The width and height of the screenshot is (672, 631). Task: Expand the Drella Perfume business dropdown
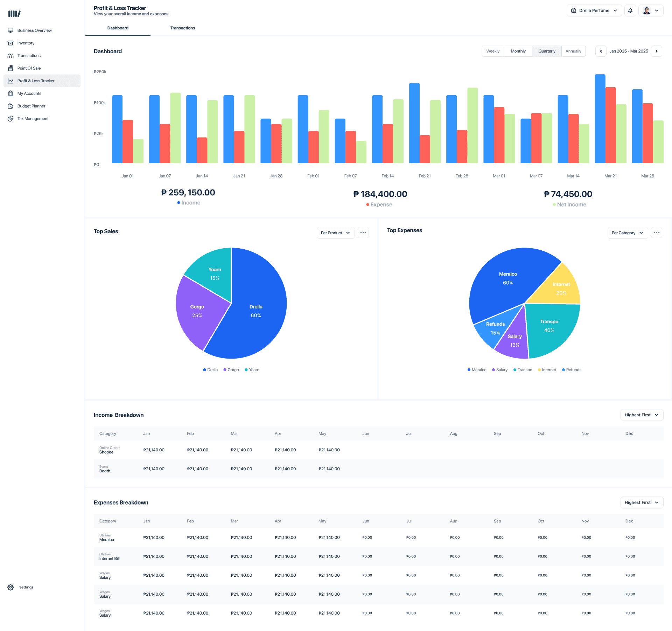(594, 11)
